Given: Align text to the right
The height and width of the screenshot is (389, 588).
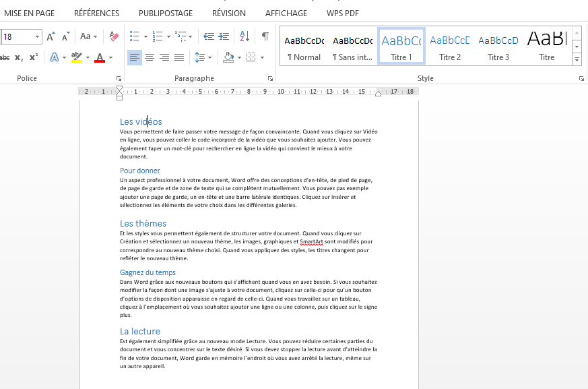Looking at the screenshot, I should (x=164, y=57).
